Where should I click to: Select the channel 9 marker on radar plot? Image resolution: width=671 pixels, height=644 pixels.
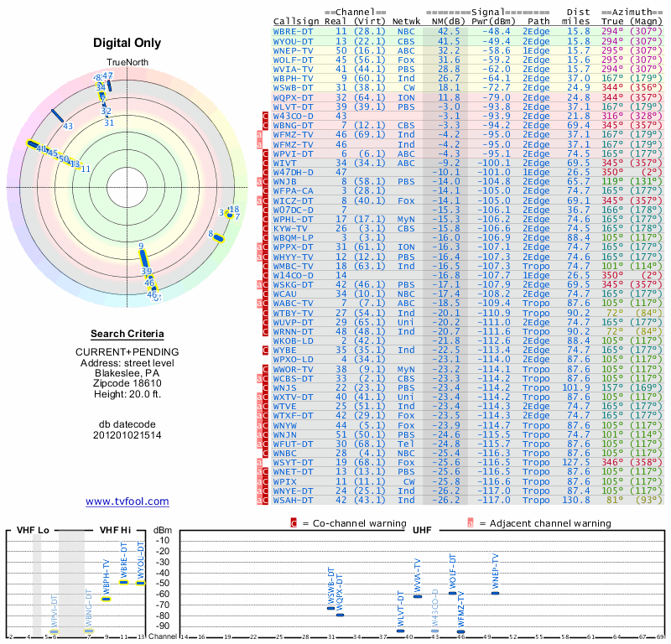click(x=142, y=257)
